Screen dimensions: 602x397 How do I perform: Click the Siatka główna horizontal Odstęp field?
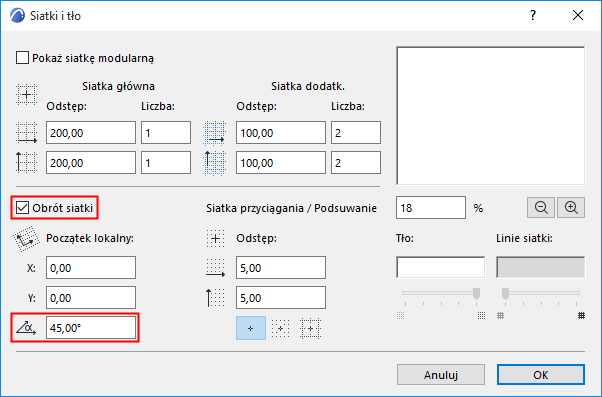point(91,133)
